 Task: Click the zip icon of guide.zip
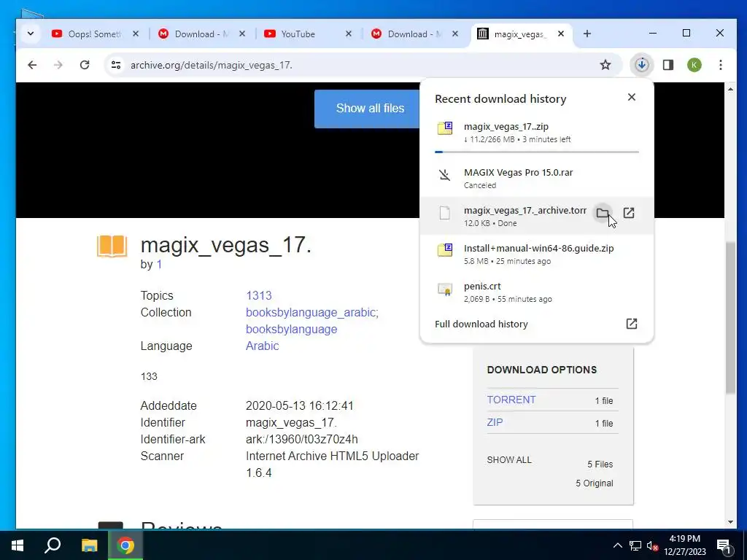tap(445, 250)
